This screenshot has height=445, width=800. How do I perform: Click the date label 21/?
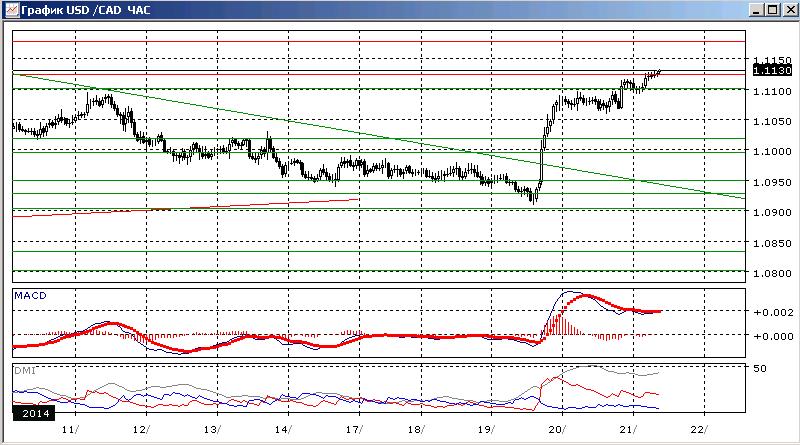click(628, 430)
